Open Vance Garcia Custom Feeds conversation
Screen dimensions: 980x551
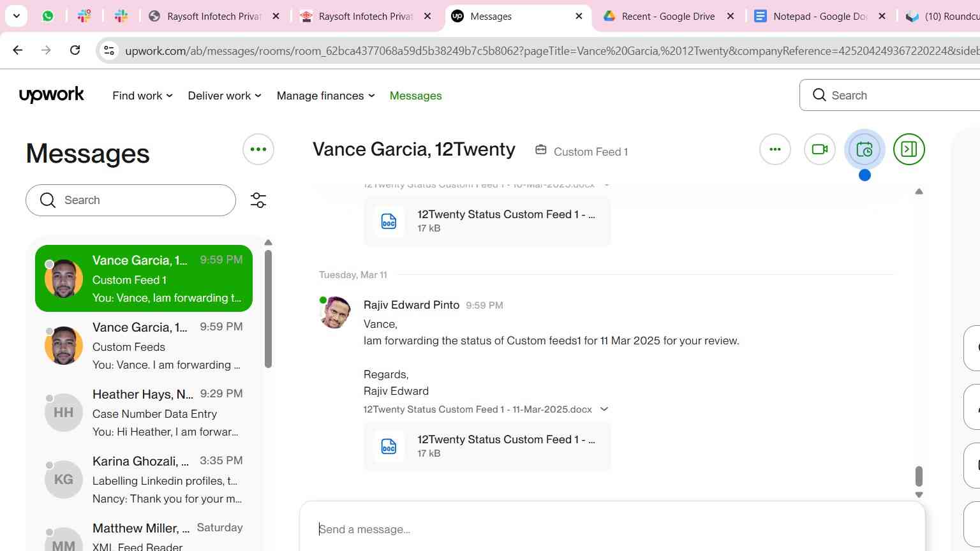144,346
